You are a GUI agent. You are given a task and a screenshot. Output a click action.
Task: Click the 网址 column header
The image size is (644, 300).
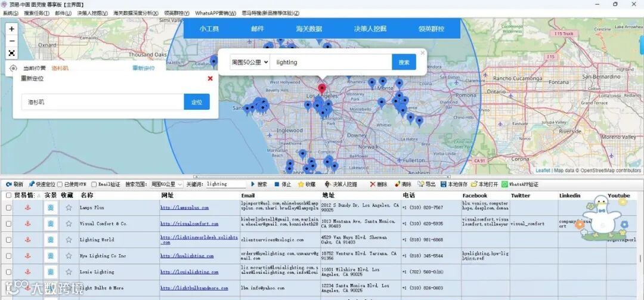click(x=167, y=196)
